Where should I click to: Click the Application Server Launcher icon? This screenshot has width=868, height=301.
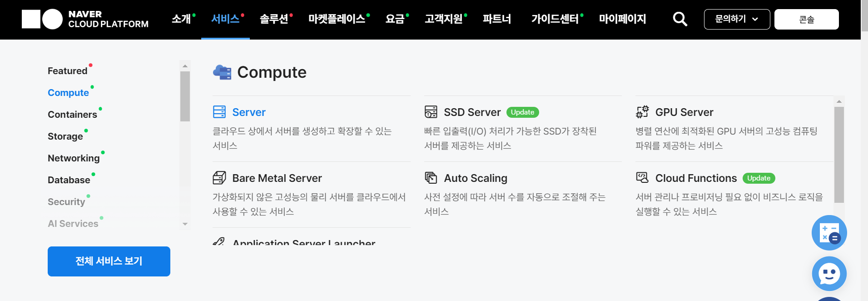pos(219,241)
